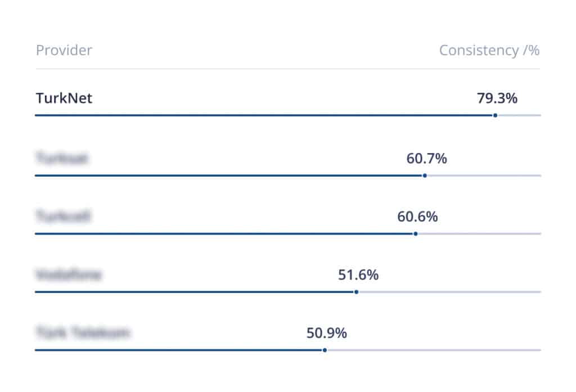Select the blurred provider name in the 50.9% row
The width and height of the screenshot is (576, 392).
83,333
